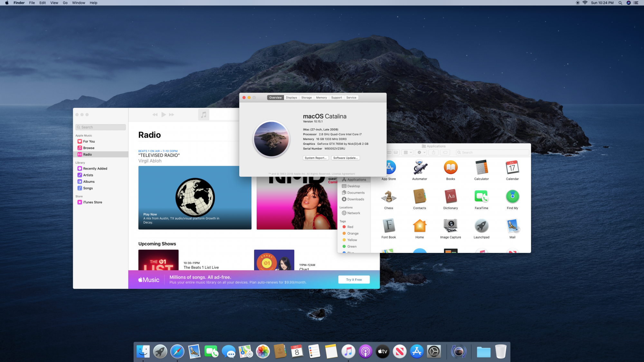Select Network in Finder sidebar
The image size is (644, 362).
click(x=354, y=213)
